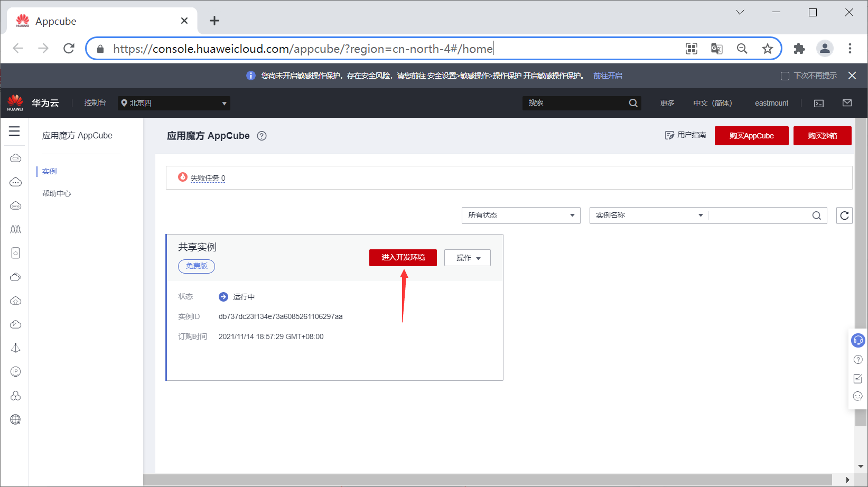Click the 失败任务 0 link
Viewport: 868px width, 487px height.
(x=208, y=179)
